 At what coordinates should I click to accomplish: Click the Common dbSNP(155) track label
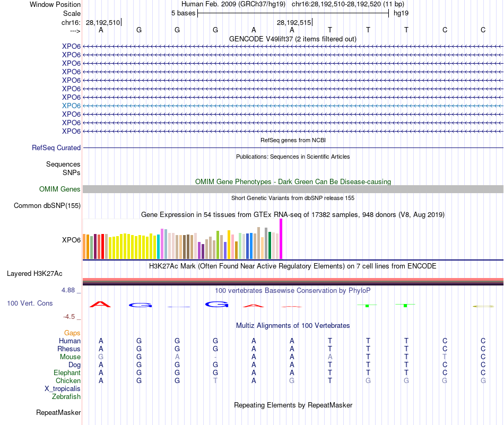point(47,205)
